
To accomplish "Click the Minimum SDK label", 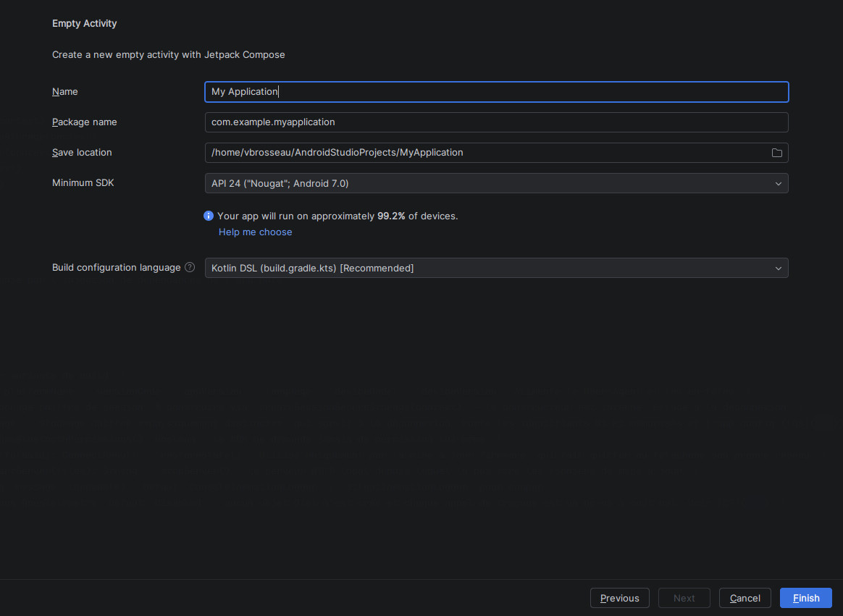I will 83,182.
